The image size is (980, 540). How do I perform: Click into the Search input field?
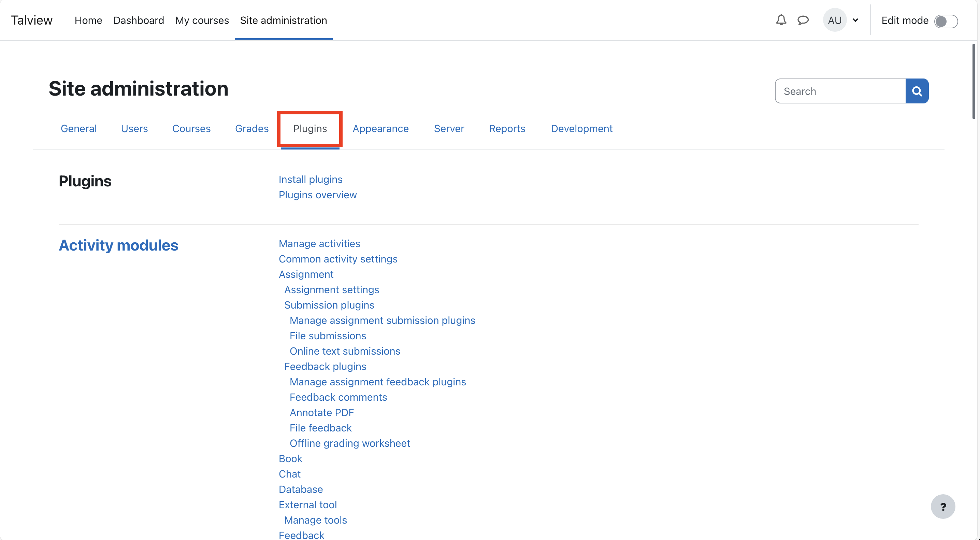pyautogui.click(x=840, y=91)
